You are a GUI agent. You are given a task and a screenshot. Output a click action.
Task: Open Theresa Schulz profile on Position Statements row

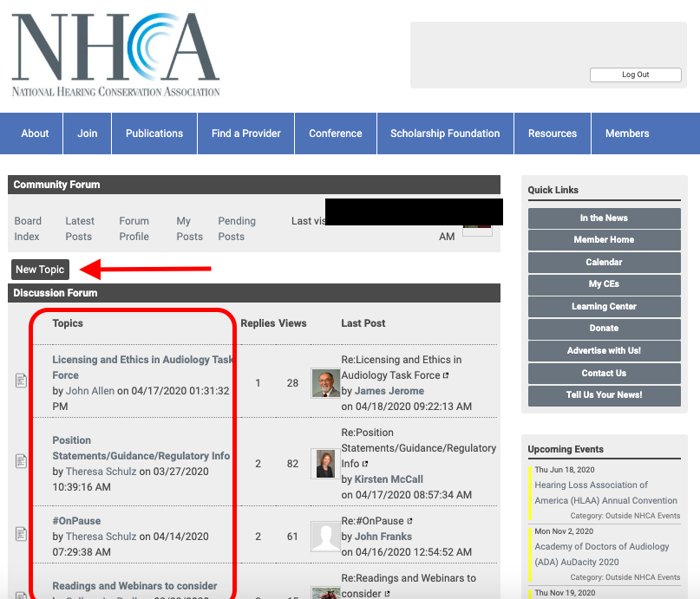[x=101, y=472]
